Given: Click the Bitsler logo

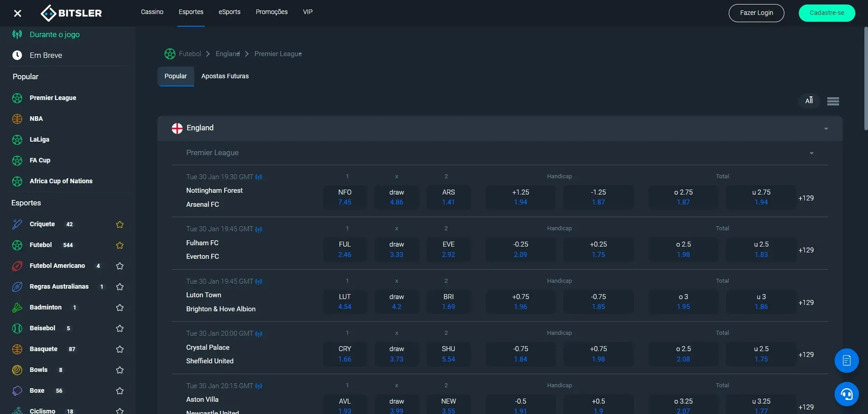Looking at the screenshot, I should (71, 13).
